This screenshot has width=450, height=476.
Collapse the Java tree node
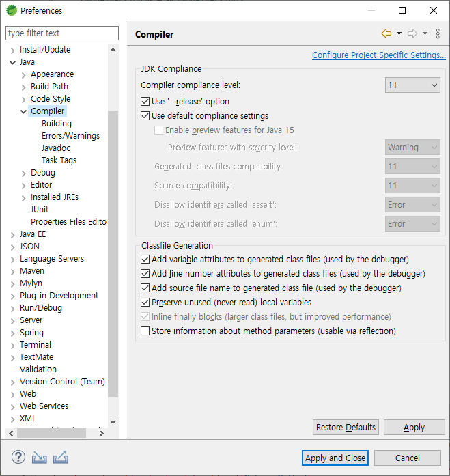tap(13, 62)
